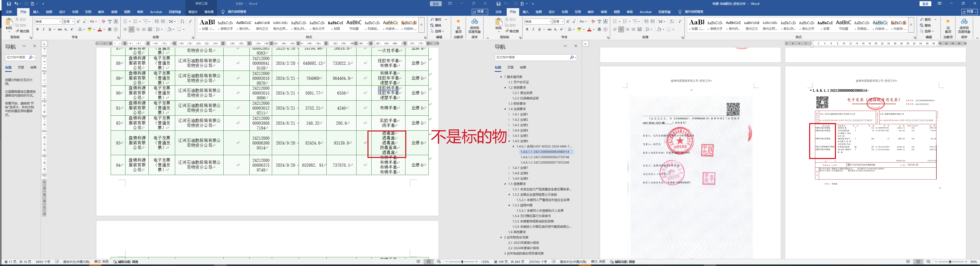Open 插入 tab in left 文档1 window
Screen dimensions: 980x266
pyautogui.click(x=36, y=12)
